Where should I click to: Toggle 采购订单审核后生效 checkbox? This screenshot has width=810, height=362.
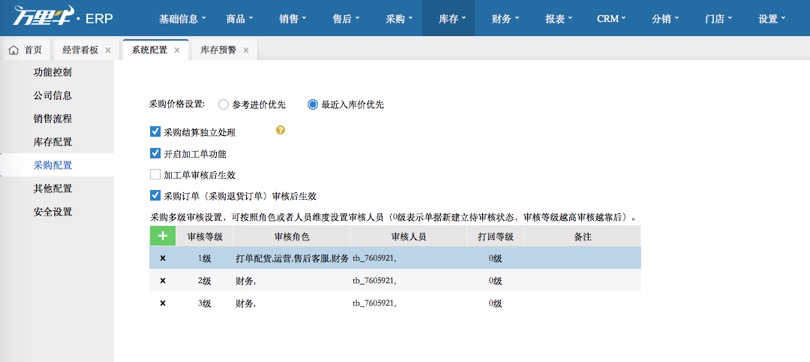155,195
